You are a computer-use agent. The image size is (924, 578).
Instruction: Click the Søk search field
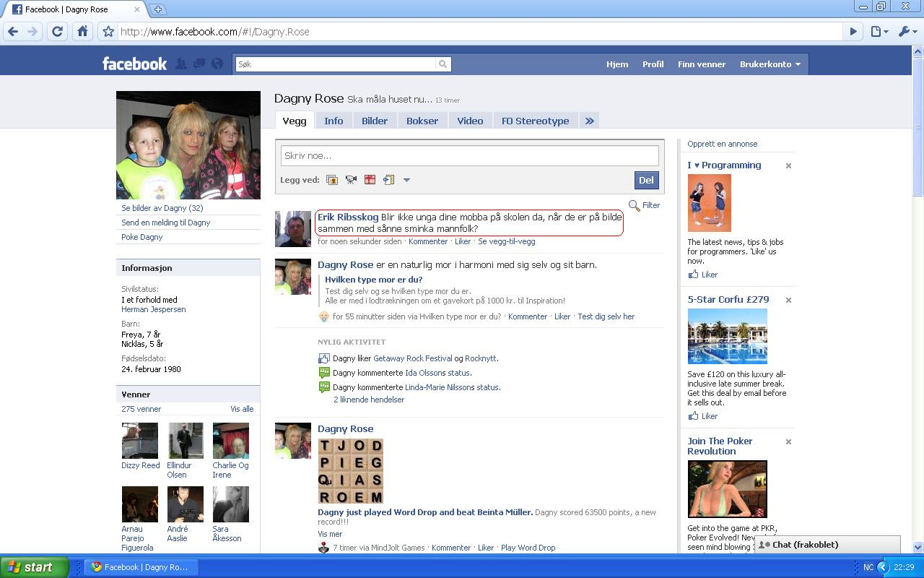click(x=336, y=64)
